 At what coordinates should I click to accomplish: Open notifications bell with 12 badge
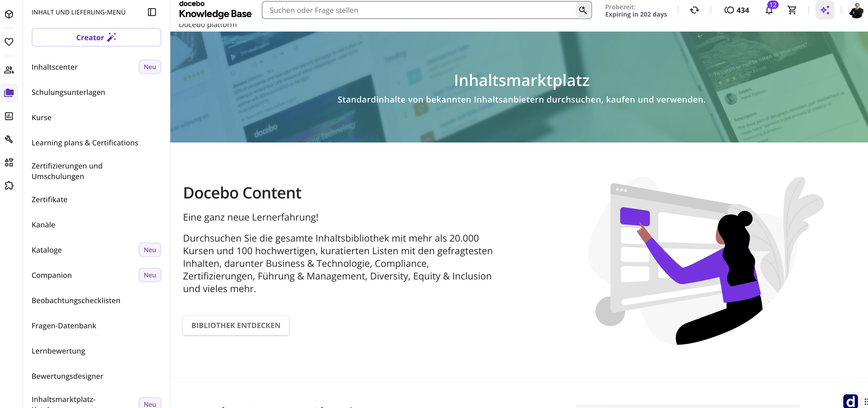tap(770, 9)
